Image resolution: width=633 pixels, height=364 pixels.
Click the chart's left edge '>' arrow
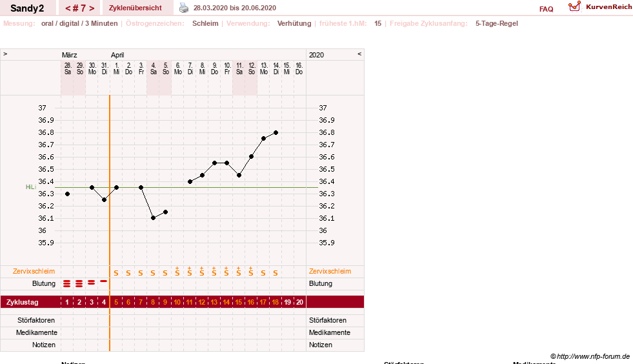click(5, 54)
